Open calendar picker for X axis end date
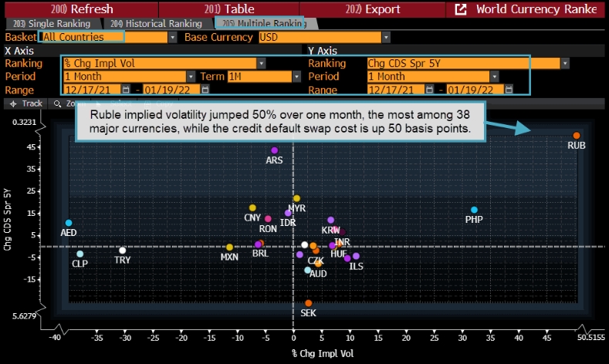 coord(205,89)
